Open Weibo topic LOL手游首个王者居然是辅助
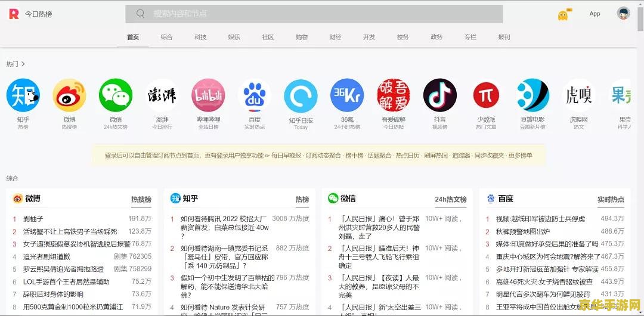644x316 pixels. coord(67,282)
